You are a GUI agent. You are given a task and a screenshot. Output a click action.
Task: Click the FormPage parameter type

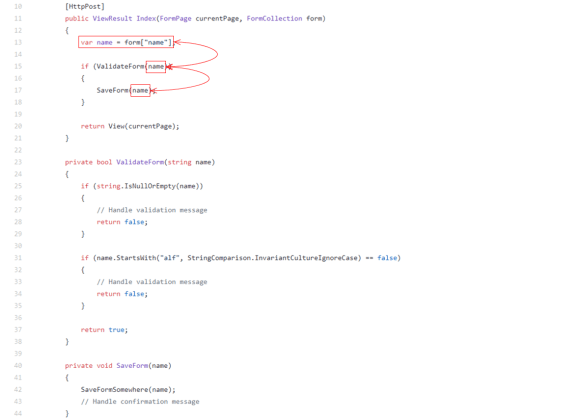[175, 19]
